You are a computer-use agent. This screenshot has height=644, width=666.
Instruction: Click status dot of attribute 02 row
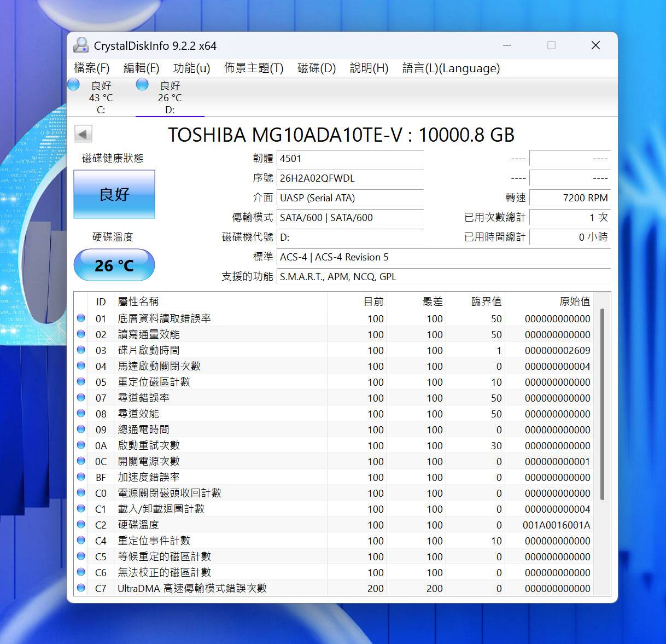[81, 334]
